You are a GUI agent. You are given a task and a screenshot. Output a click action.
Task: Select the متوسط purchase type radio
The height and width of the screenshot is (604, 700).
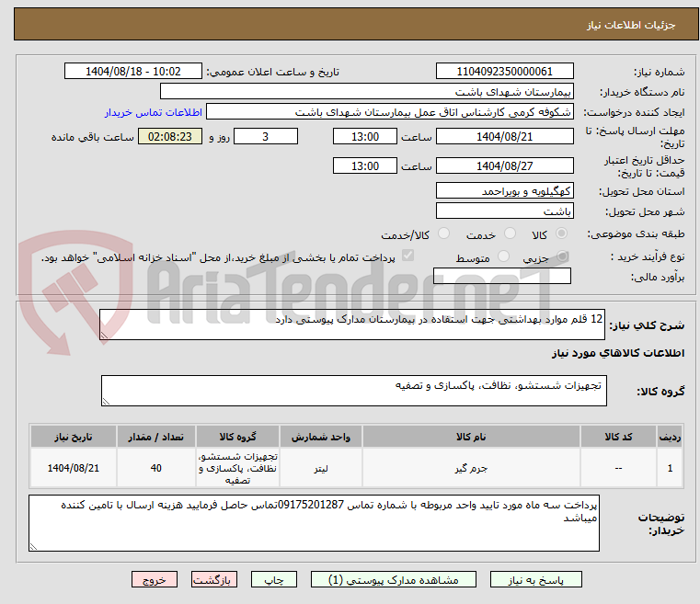(503, 256)
